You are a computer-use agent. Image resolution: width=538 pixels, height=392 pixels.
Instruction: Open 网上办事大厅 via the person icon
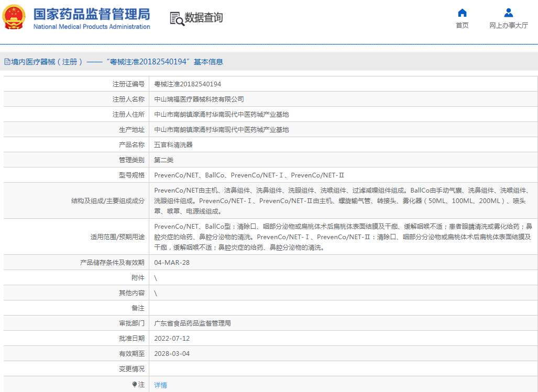(509, 13)
